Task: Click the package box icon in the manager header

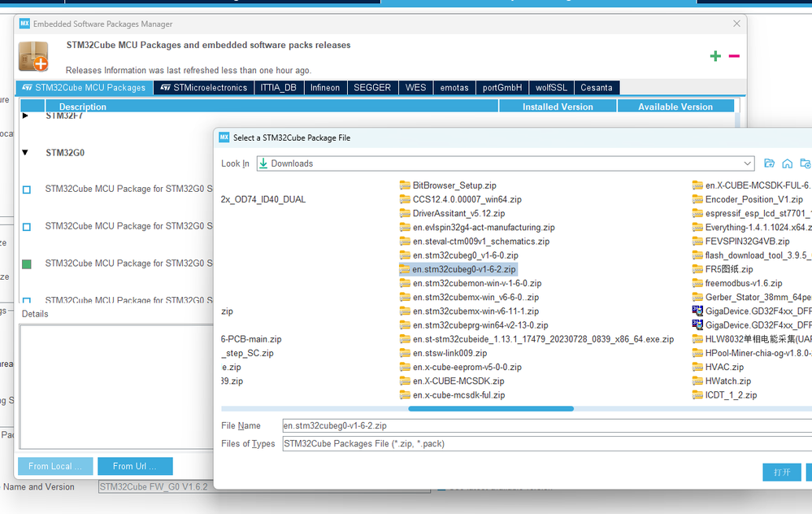Action: click(x=33, y=56)
